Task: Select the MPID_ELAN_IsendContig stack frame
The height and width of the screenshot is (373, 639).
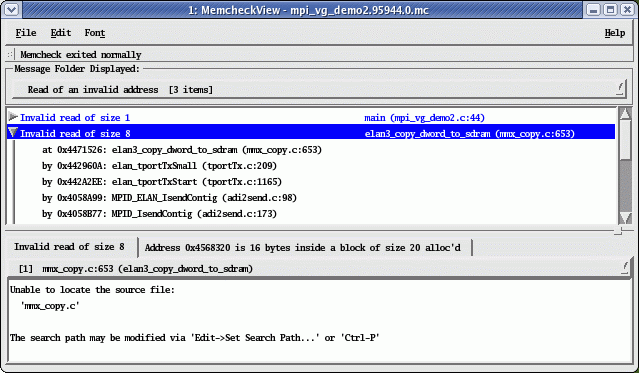Action: coord(169,198)
